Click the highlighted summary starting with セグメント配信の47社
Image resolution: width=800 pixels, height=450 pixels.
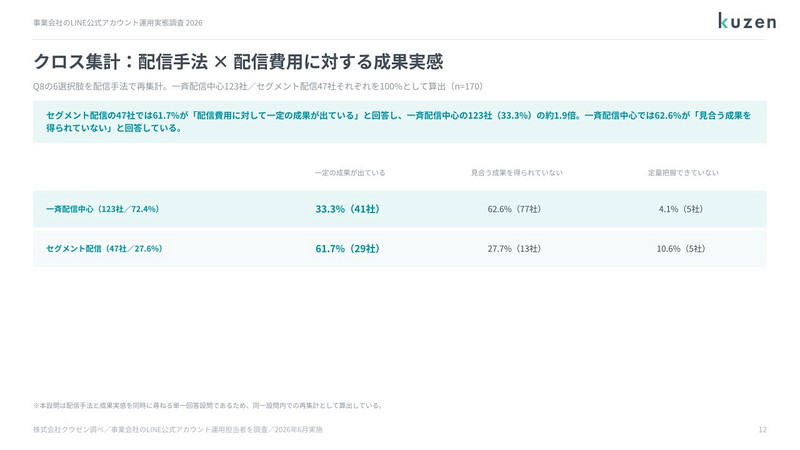[x=399, y=121]
